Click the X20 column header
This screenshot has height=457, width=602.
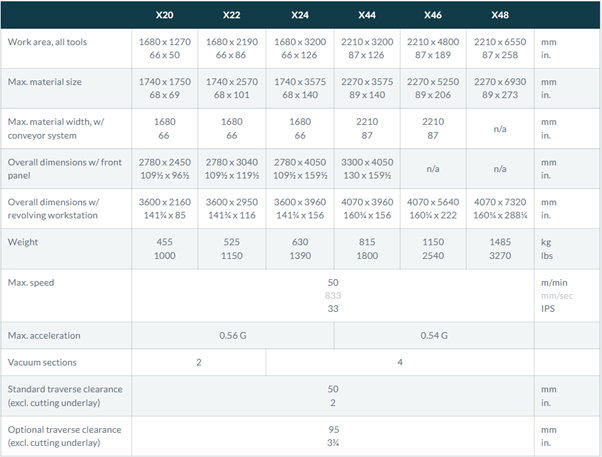pos(164,15)
